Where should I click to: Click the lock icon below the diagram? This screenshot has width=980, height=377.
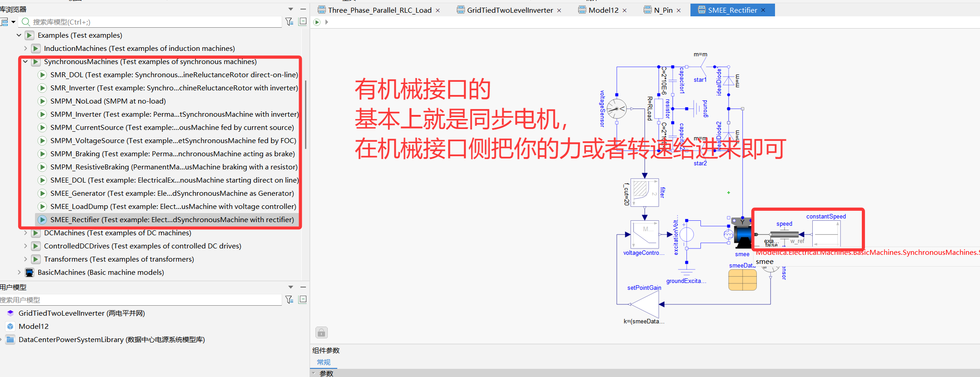click(321, 333)
